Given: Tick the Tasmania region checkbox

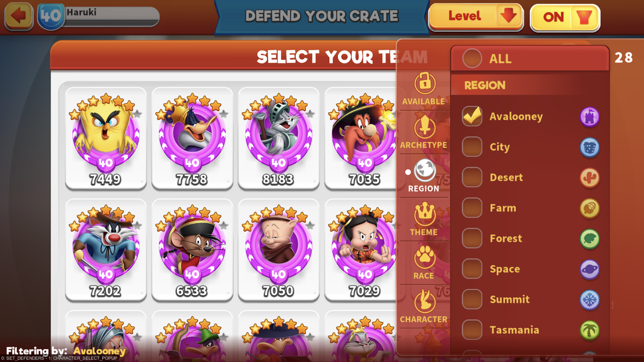Looking at the screenshot, I should [x=472, y=330].
